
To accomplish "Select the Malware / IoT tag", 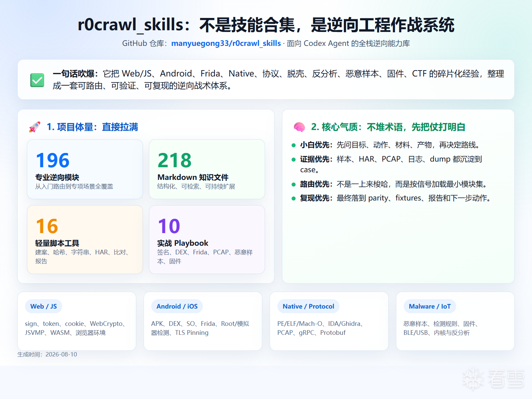I will 430,306.
